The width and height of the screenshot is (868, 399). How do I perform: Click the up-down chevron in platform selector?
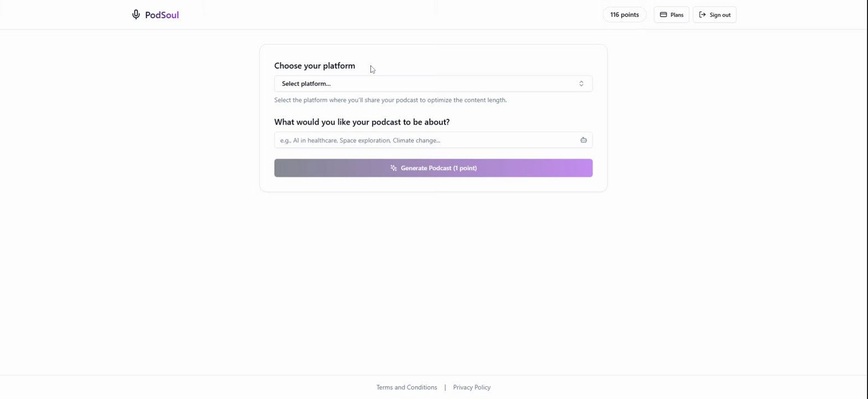point(581,84)
